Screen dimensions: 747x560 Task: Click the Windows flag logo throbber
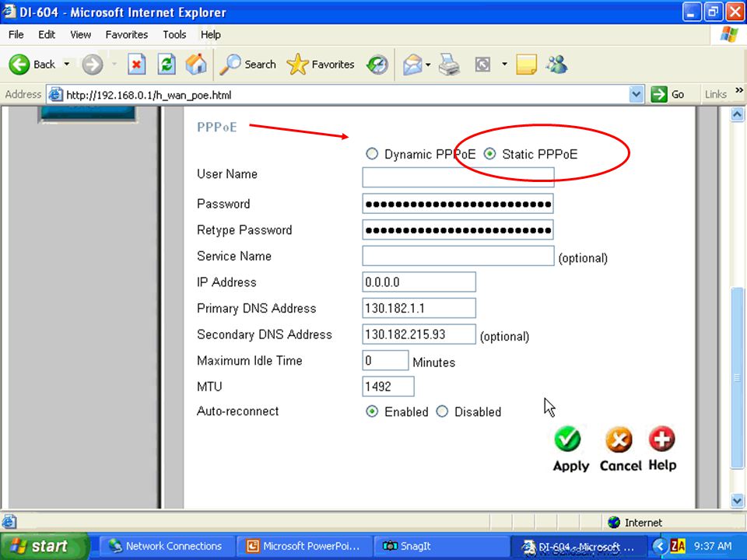tap(729, 35)
